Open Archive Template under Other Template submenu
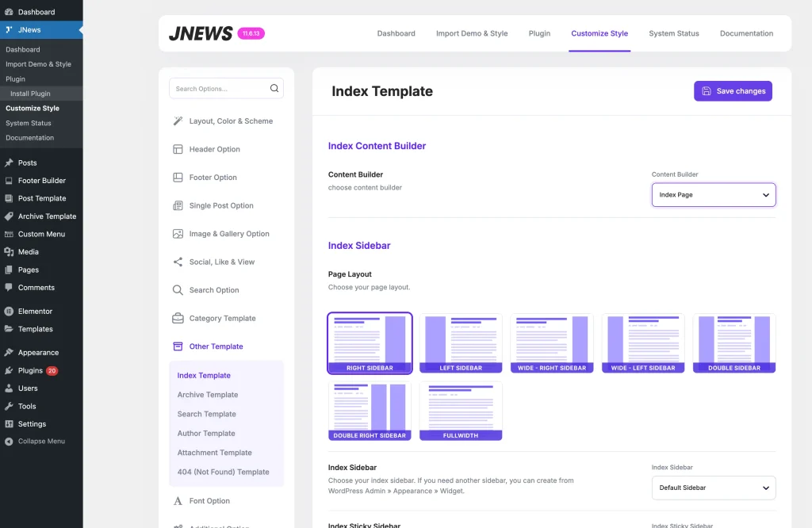The height and width of the screenshot is (528, 812). pyautogui.click(x=208, y=395)
